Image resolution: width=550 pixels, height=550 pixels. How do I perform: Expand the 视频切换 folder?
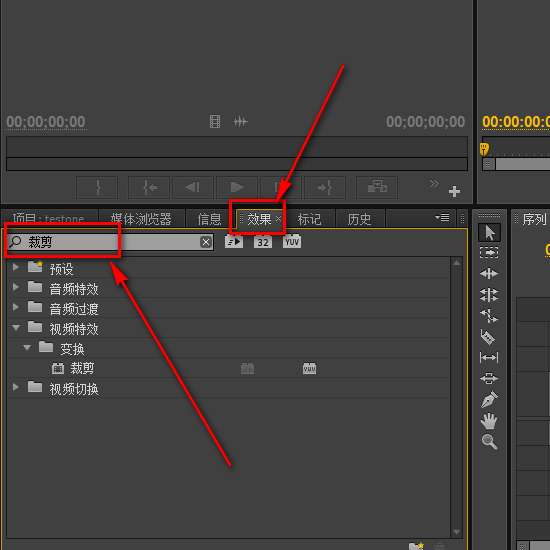pos(15,387)
